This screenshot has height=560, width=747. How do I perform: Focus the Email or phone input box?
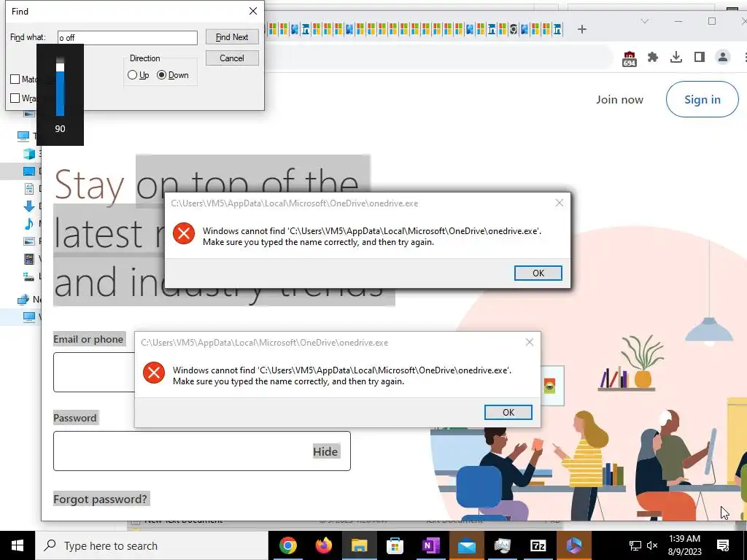[x=94, y=373]
